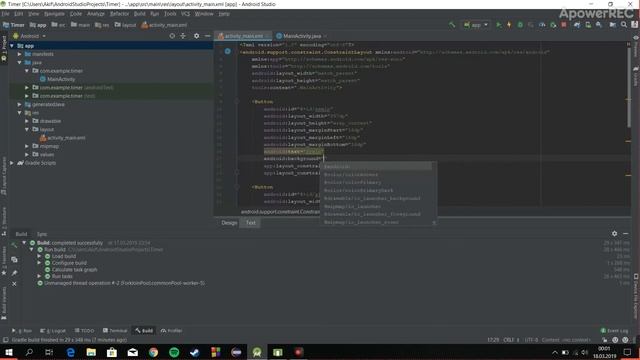The height and width of the screenshot is (360, 640).
Task: Hide the Project panel with minus icon
Action: pyautogui.click(x=207, y=36)
